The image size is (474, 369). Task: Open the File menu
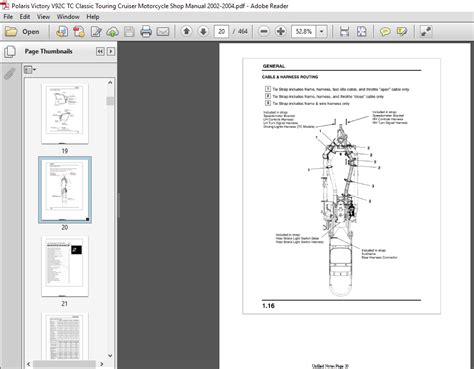click(8, 17)
